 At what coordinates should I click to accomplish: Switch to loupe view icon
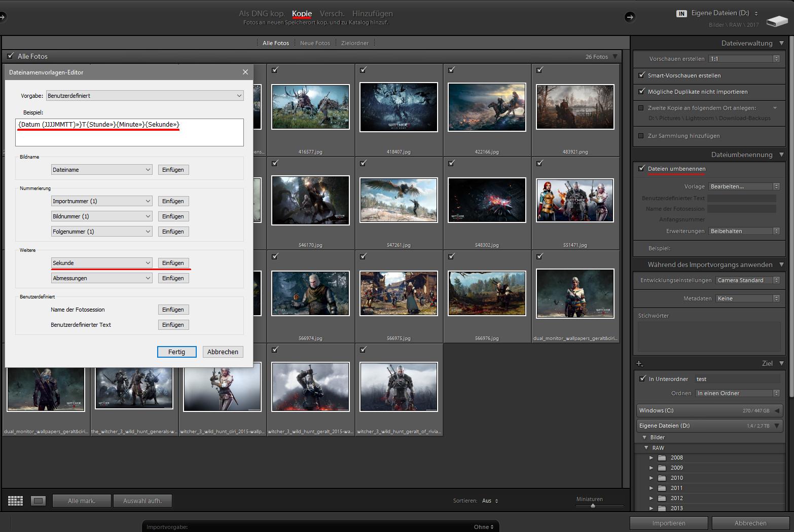(x=38, y=501)
